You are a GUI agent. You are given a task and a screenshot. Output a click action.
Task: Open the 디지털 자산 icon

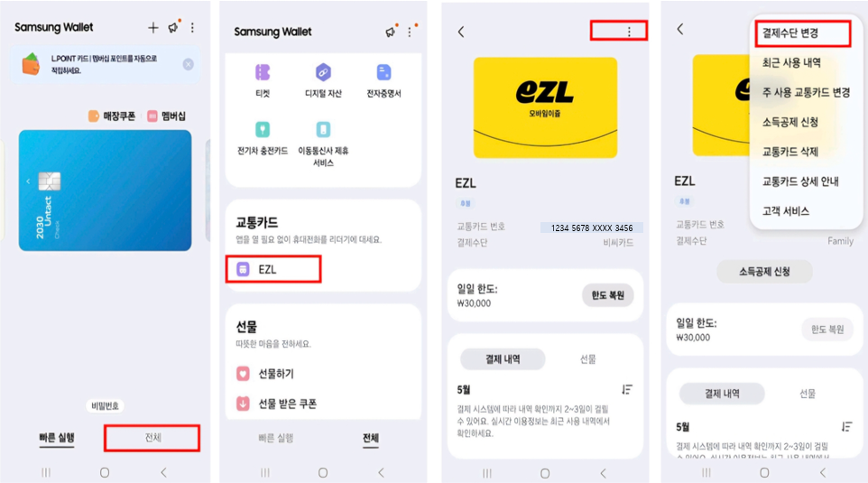coord(323,80)
